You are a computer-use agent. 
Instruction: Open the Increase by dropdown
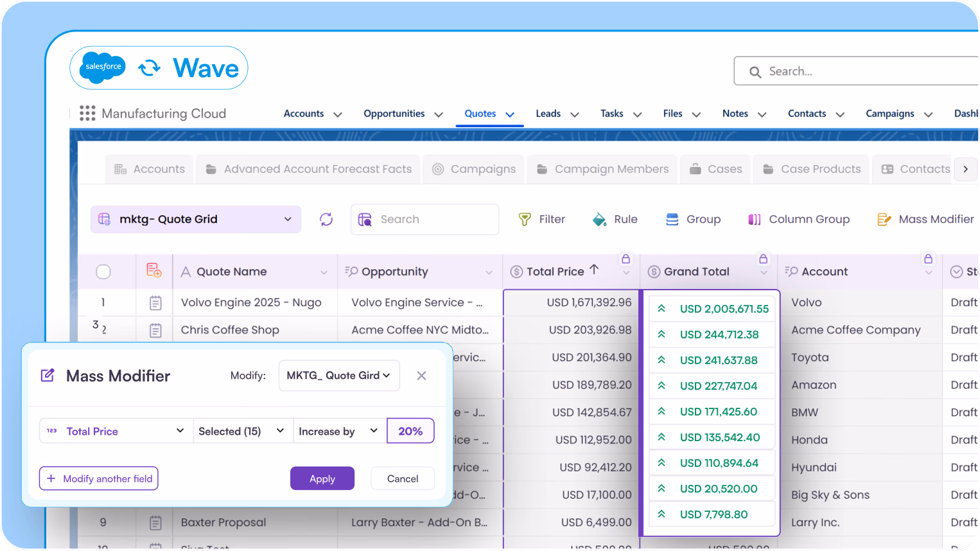coord(340,431)
